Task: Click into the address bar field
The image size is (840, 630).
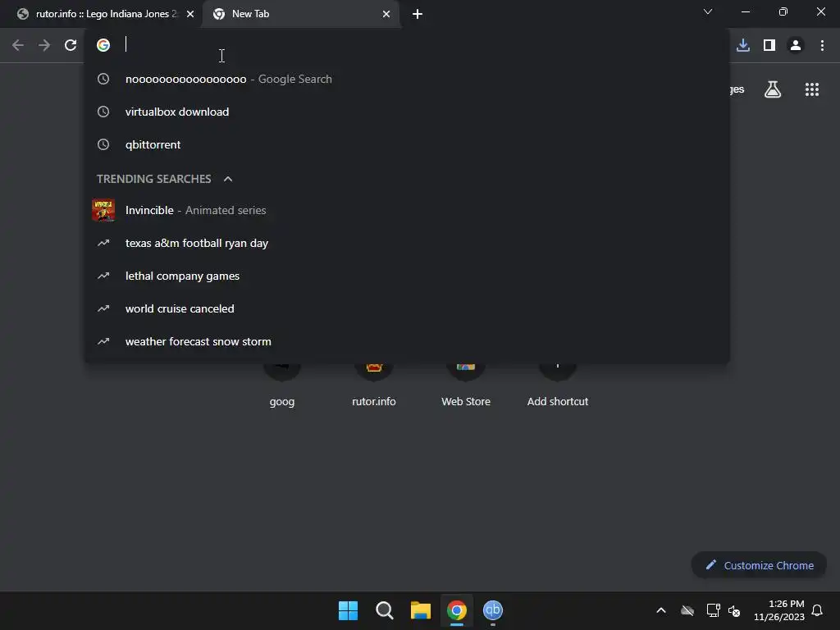Action: 407,45
